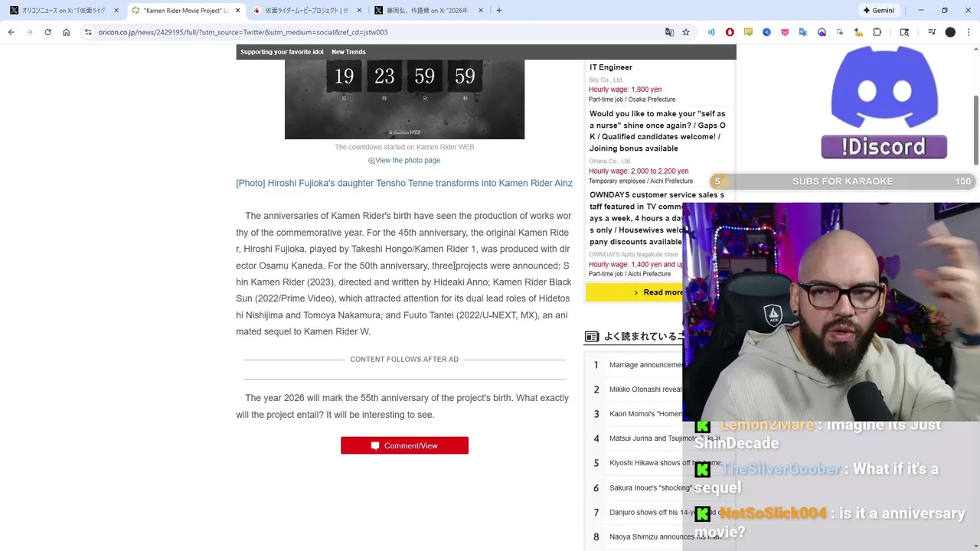Open ranking item 2 Mikiko Otonashi
The width and height of the screenshot is (980, 551).
tap(645, 390)
